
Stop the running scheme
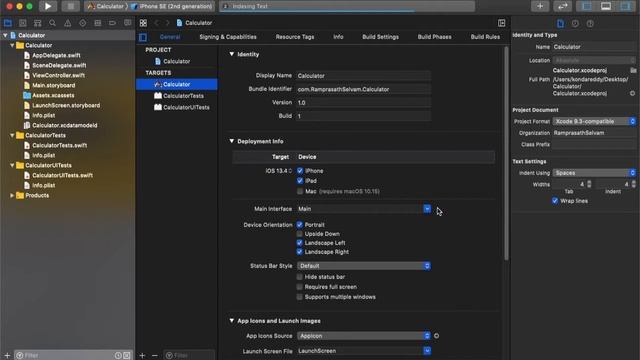(70, 6)
